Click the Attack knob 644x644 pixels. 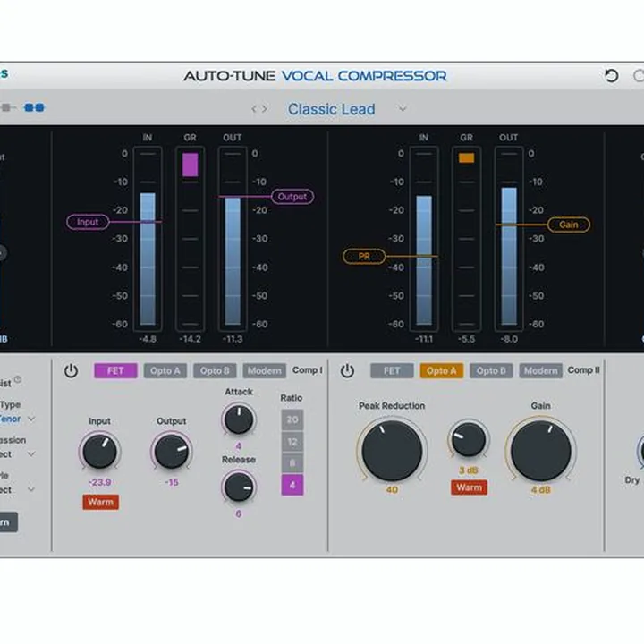[x=239, y=419]
